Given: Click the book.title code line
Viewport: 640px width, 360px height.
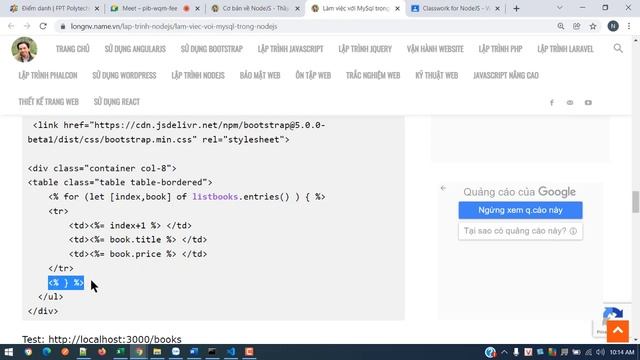Looking at the screenshot, I should 138,240.
